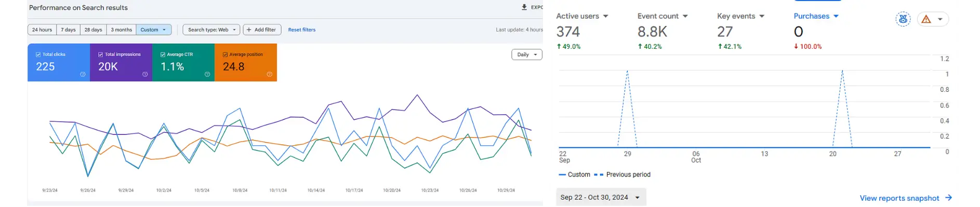Image resolution: width=980 pixels, height=207 pixels.
Task: Toggle the Total impressions checkbox
Action: [x=101, y=54]
